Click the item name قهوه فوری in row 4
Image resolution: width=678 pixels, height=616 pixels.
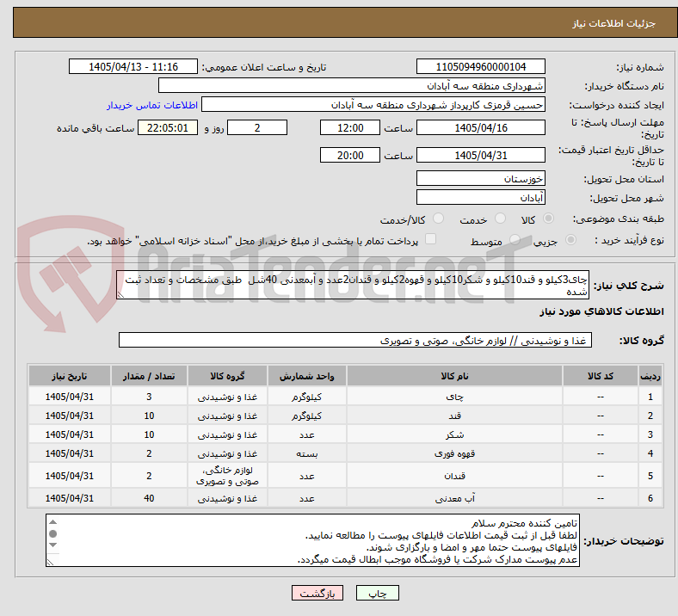(454, 454)
